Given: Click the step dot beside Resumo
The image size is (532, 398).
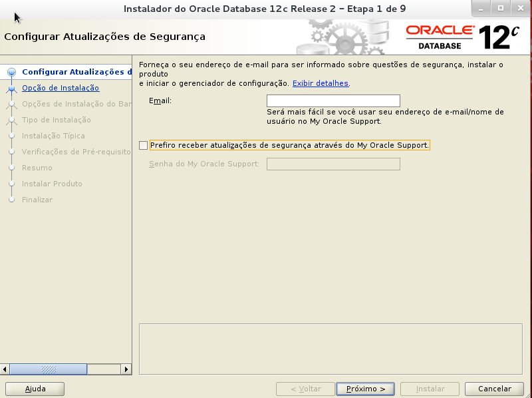Looking at the screenshot, I should coord(11,168).
